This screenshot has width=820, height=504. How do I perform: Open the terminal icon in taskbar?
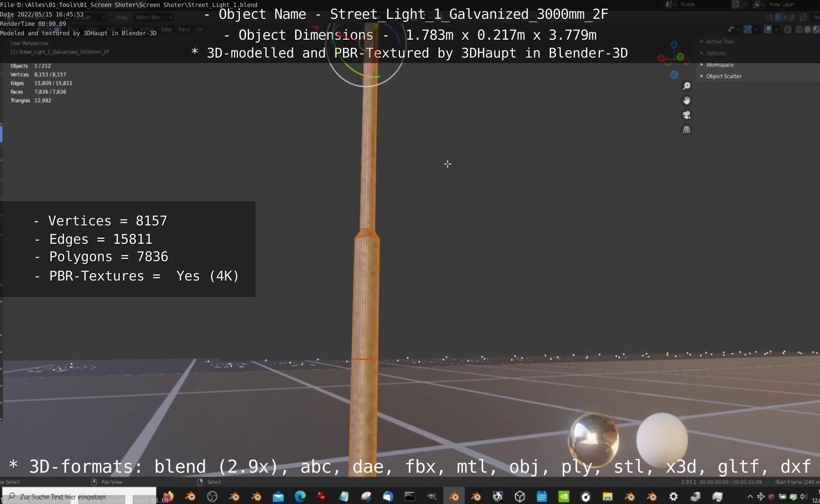pos(410,496)
